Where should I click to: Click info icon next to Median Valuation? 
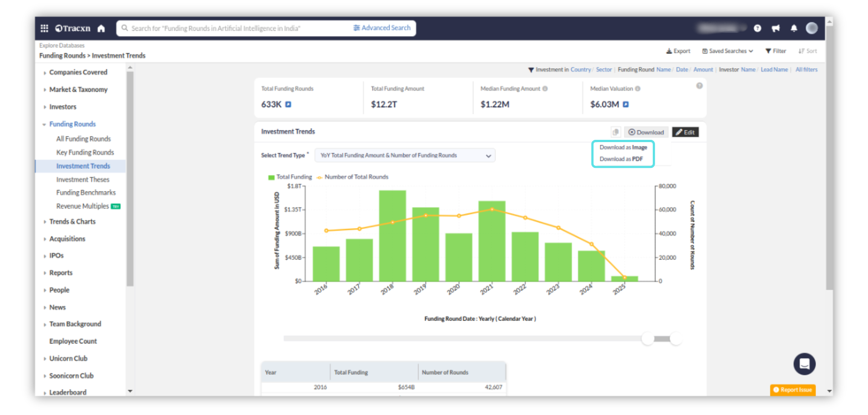tap(637, 89)
